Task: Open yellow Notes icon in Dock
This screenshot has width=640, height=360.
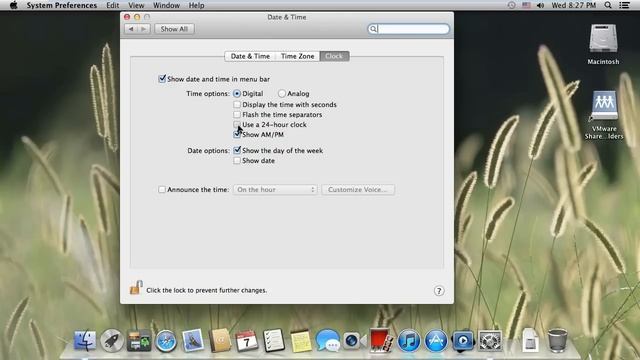Action: point(301,341)
